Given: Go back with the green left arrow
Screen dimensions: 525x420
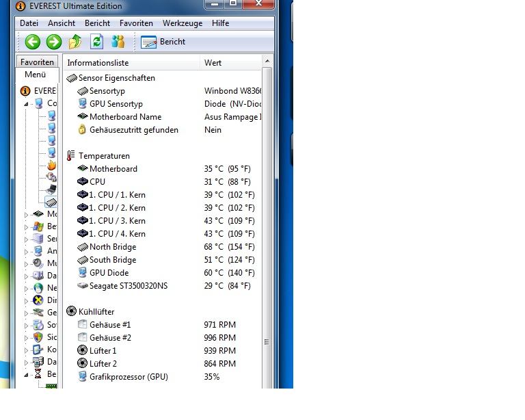Looking at the screenshot, I should (x=33, y=42).
